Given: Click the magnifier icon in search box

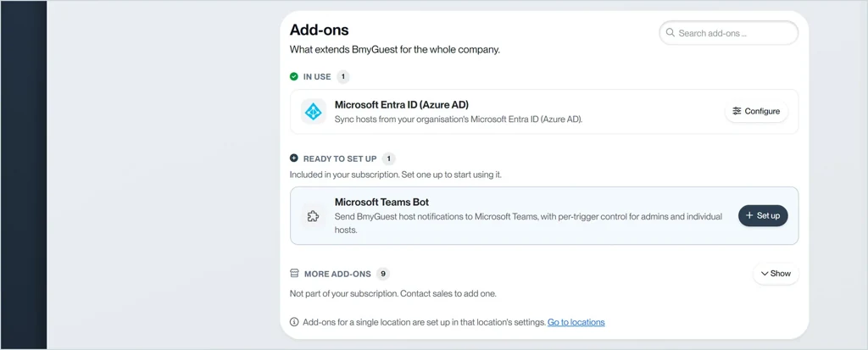Looking at the screenshot, I should click(670, 33).
